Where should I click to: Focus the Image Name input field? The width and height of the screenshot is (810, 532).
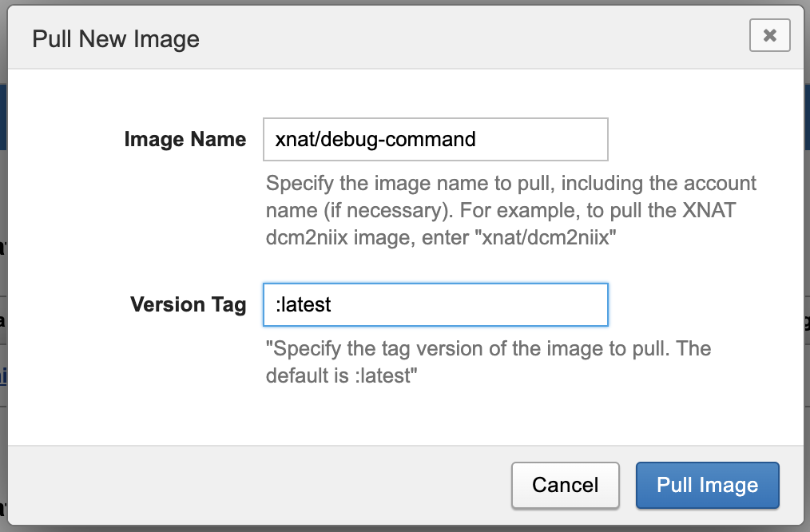click(x=435, y=140)
